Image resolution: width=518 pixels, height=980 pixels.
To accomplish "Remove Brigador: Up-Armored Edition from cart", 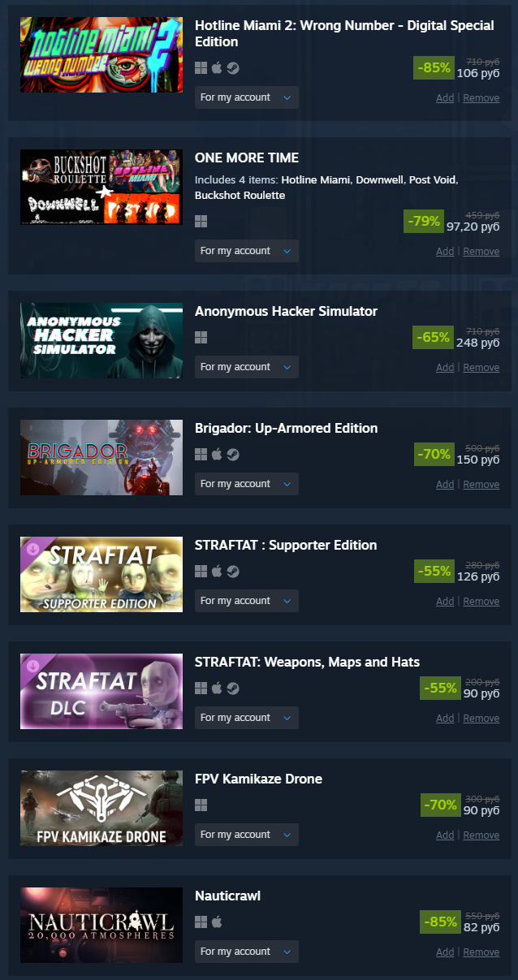I will (481, 485).
